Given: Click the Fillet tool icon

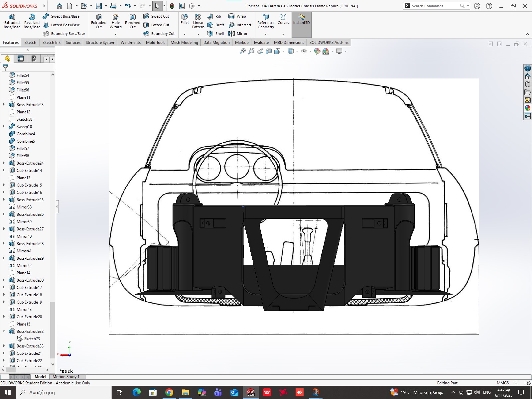Looking at the screenshot, I should click(x=185, y=17).
